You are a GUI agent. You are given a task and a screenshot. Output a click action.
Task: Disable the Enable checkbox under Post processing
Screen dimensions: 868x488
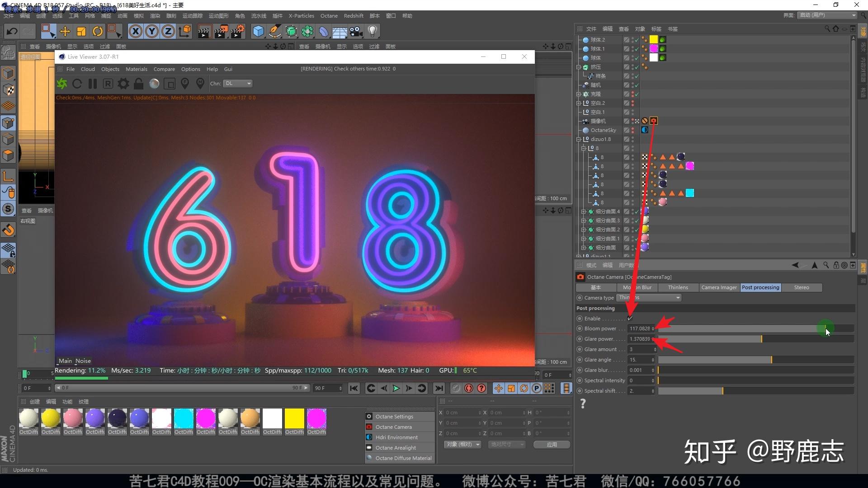click(x=630, y=318)
